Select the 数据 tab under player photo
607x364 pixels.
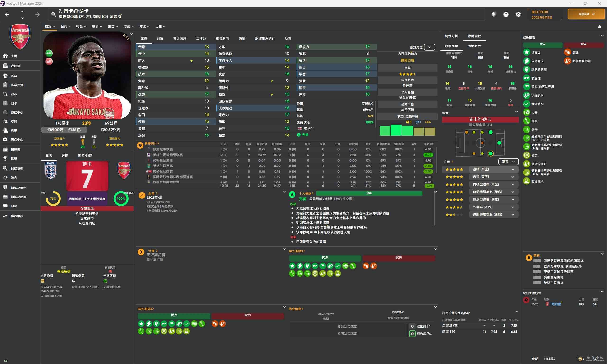(x=65, y=156)
